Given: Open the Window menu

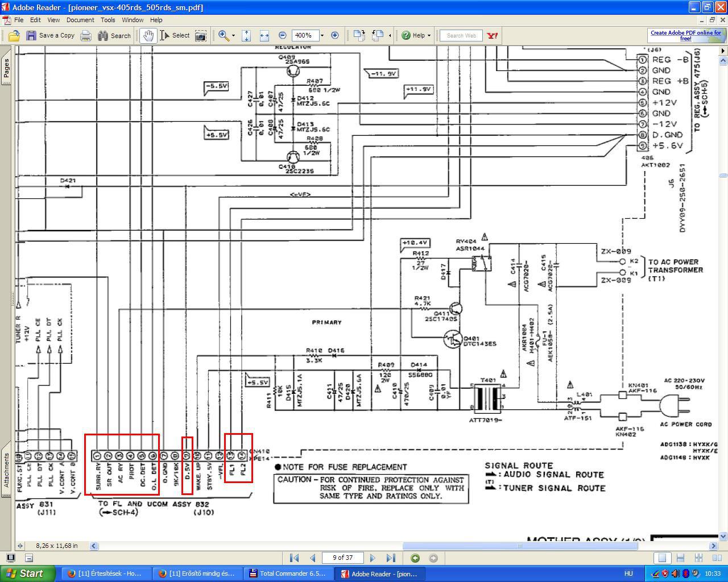Looking at the screenshot, I should [133, 20].
